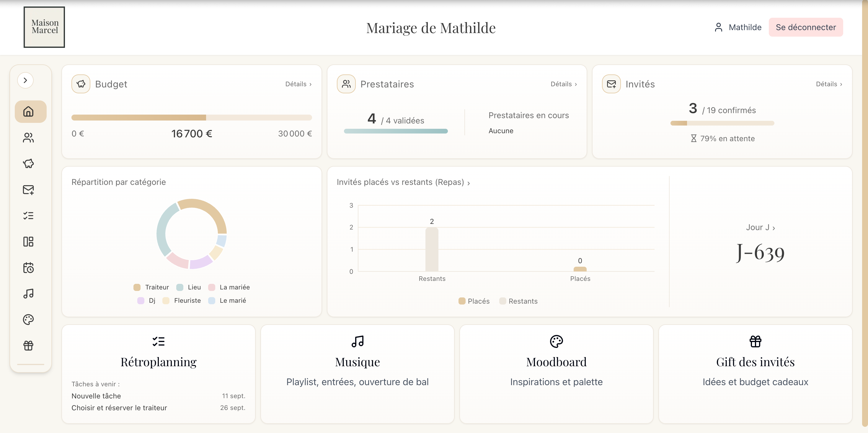Open Prestataires Détails link
The height and width of the screenshot is (433, 868).
[x=564, y=84]
